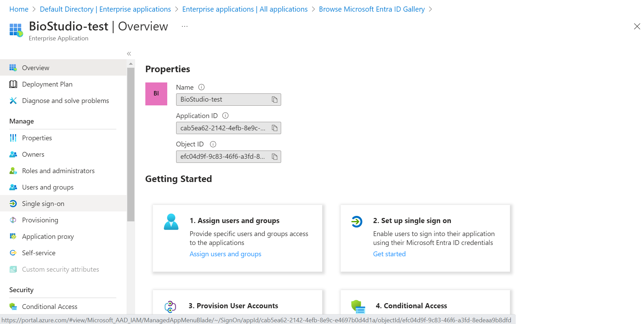The height and width of the screenshot is (324, 644).
Task: Click the Provisioning icon in sidebar
Action: 13,220
